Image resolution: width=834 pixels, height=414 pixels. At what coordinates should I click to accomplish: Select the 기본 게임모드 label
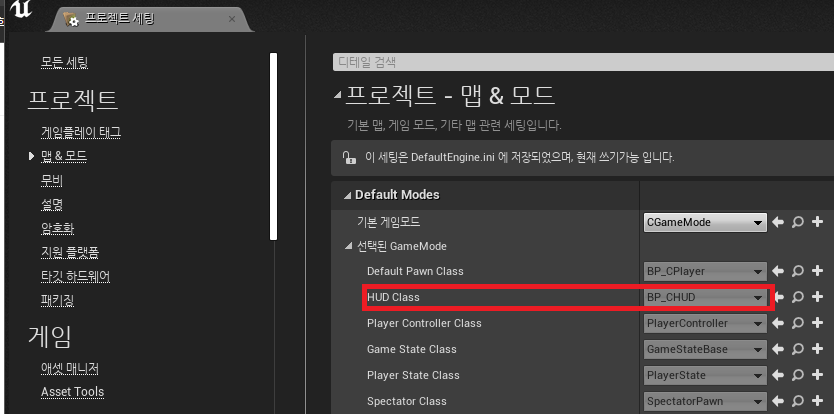(x=388, y=221)
